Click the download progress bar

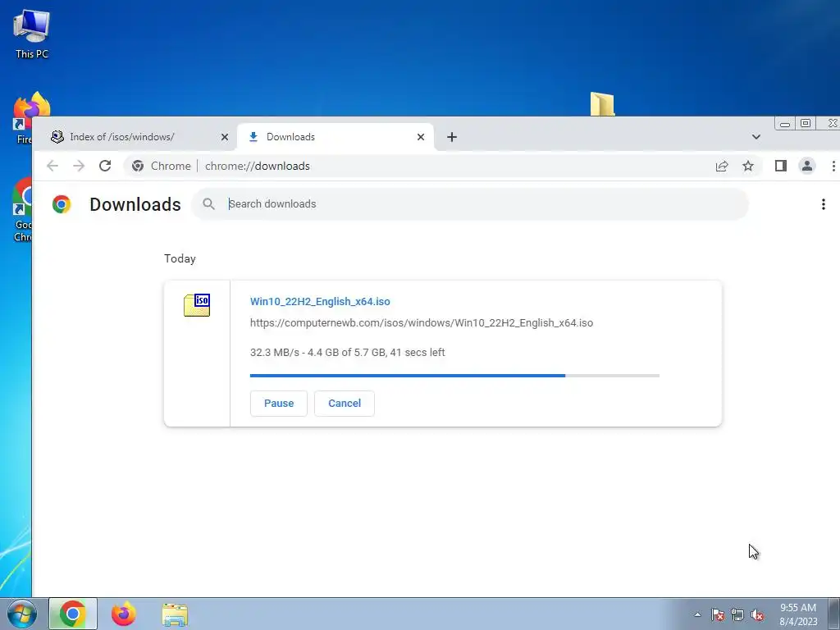[x=454, y=376]
